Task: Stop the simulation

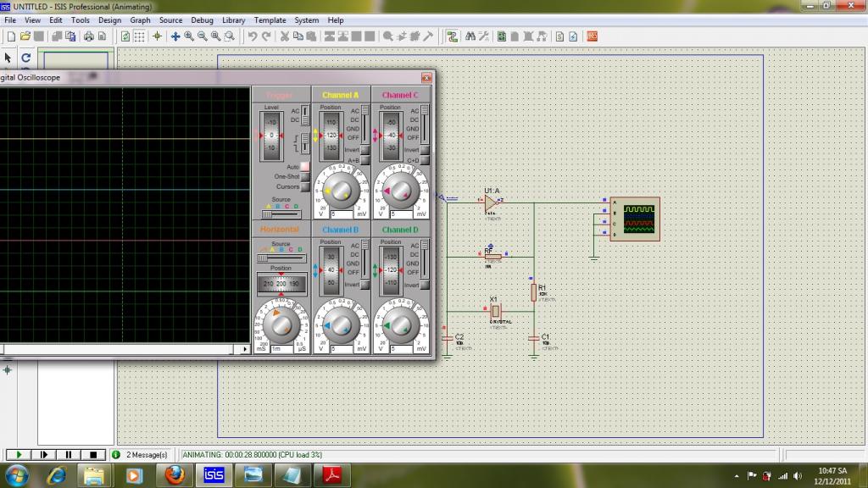Action: pyautogui.click(x=95, y=455)
